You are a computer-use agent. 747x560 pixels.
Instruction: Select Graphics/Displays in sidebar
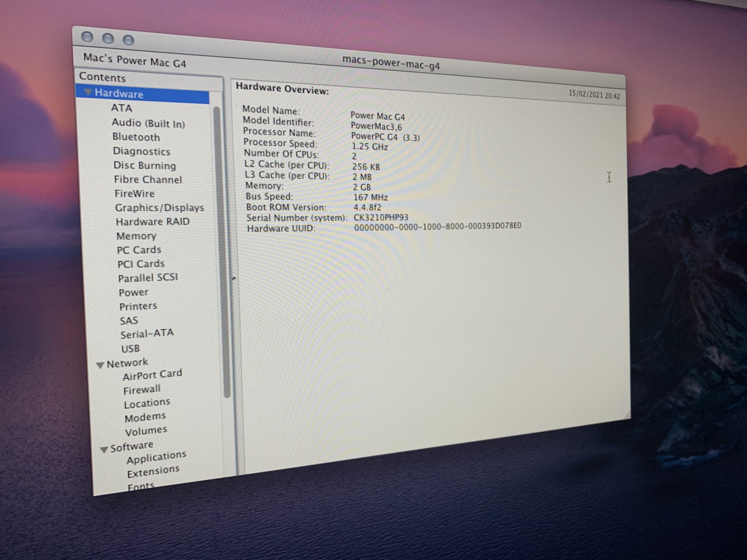click(x=159, y=208)
